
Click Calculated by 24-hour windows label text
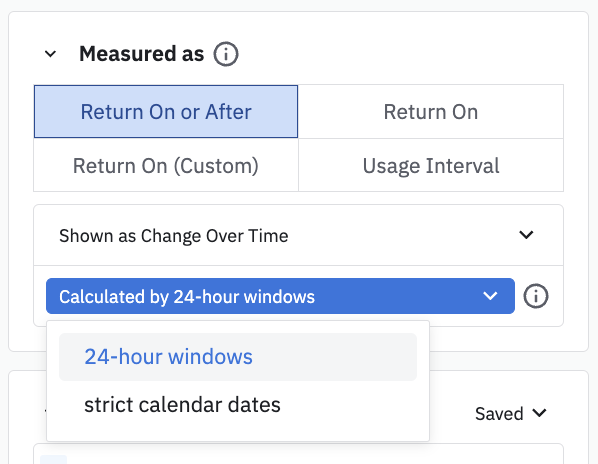[x=187, y=297]
